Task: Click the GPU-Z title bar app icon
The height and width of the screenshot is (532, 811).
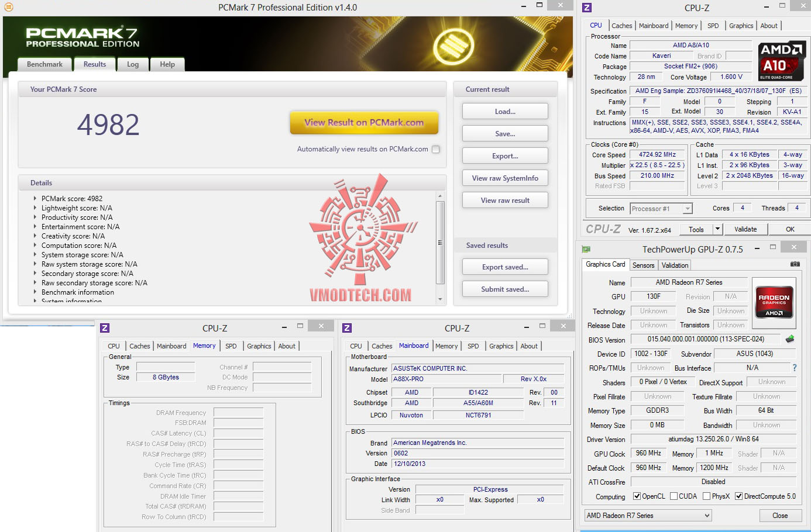Action: tap(586, 249)
